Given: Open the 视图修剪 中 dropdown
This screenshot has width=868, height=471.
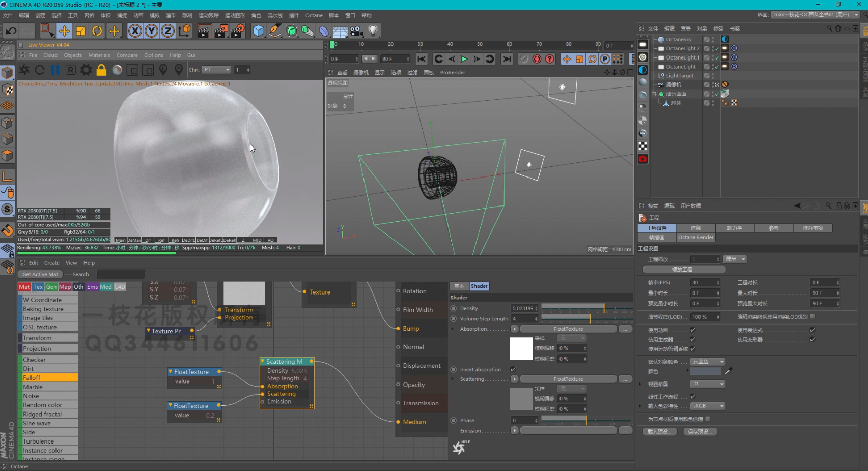Looking at the screenshot, I should 708,384.
